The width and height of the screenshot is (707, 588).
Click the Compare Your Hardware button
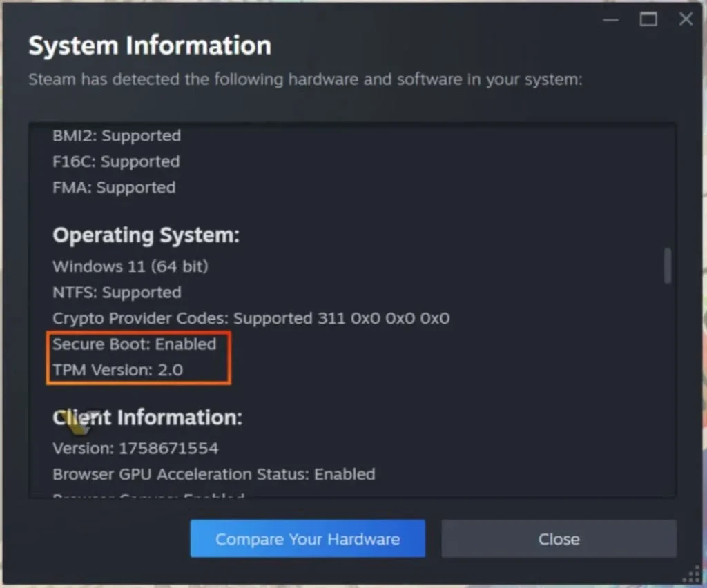tap(307, 538)
